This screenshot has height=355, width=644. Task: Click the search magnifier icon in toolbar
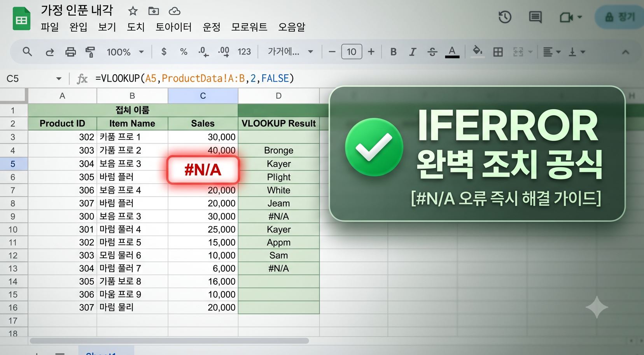[27, 51]
